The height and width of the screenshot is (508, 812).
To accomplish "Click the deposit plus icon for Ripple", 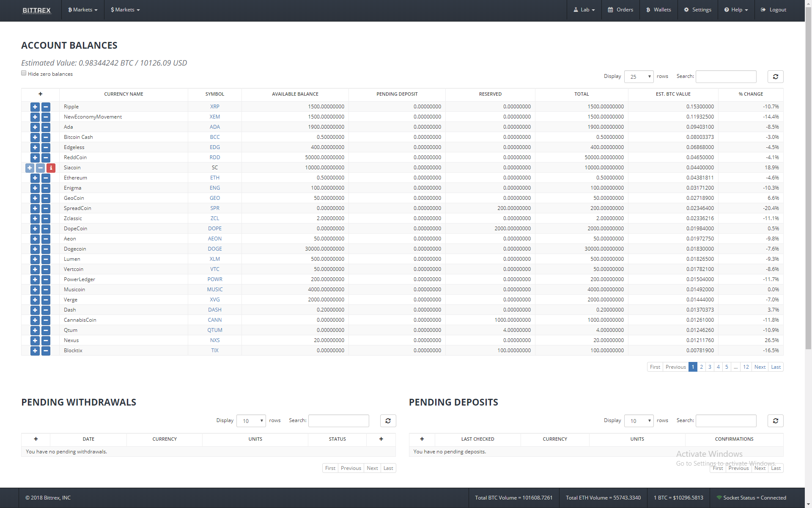I will (35, 107).
